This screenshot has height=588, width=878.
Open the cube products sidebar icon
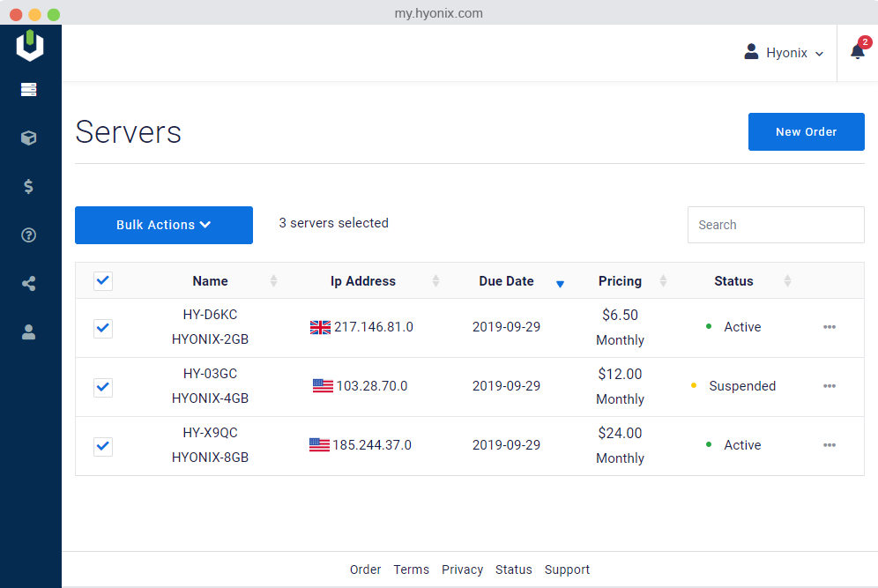tap(29, 138)
